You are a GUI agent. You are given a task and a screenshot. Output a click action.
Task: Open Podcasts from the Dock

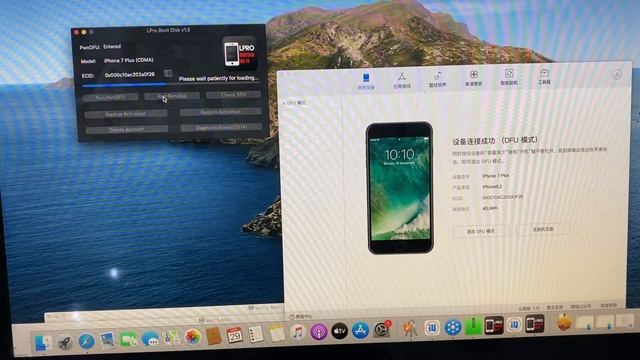tap(319, 332)
